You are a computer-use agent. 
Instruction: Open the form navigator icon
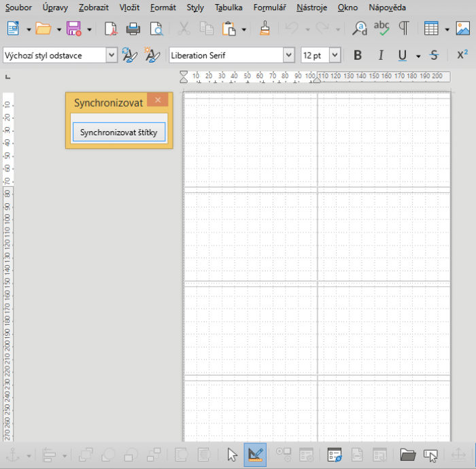point(335,455)
